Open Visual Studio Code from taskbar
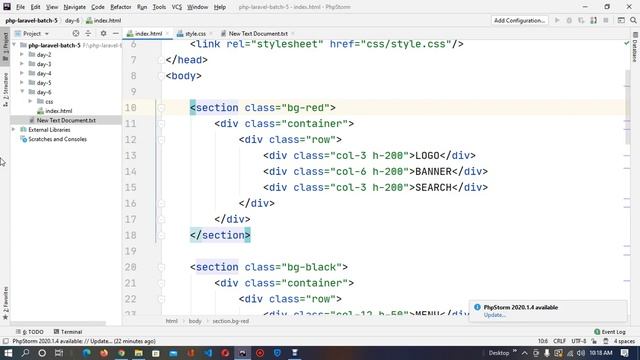The height and width of the screenshot is (360, 640). 208,353
